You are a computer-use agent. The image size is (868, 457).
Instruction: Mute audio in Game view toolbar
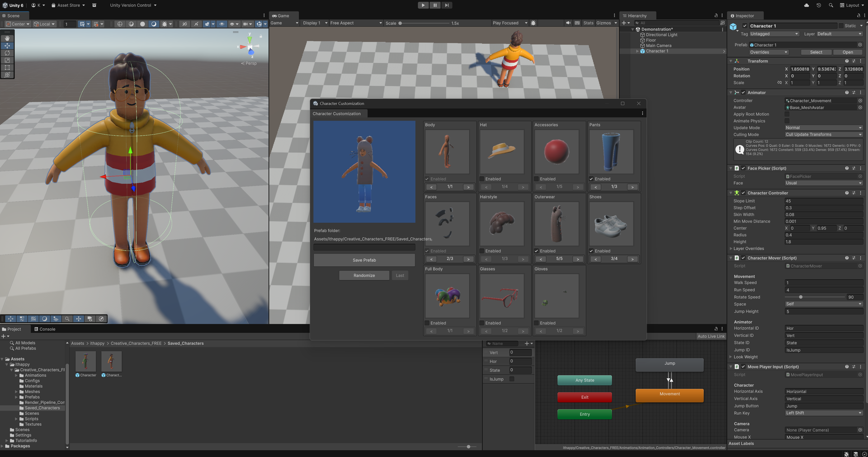tap(568, 23)
